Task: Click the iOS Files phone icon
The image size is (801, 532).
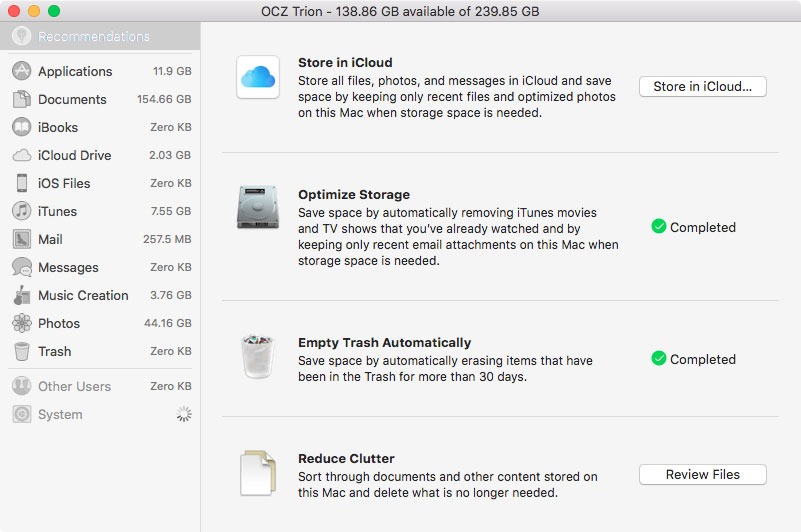Action: (21, 183)
